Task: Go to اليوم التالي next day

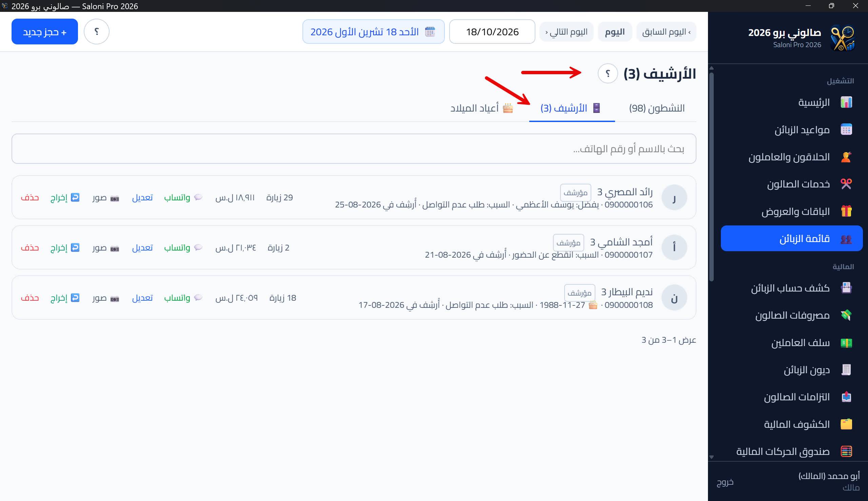Action: pyautogui.click(x=566, y=32)
